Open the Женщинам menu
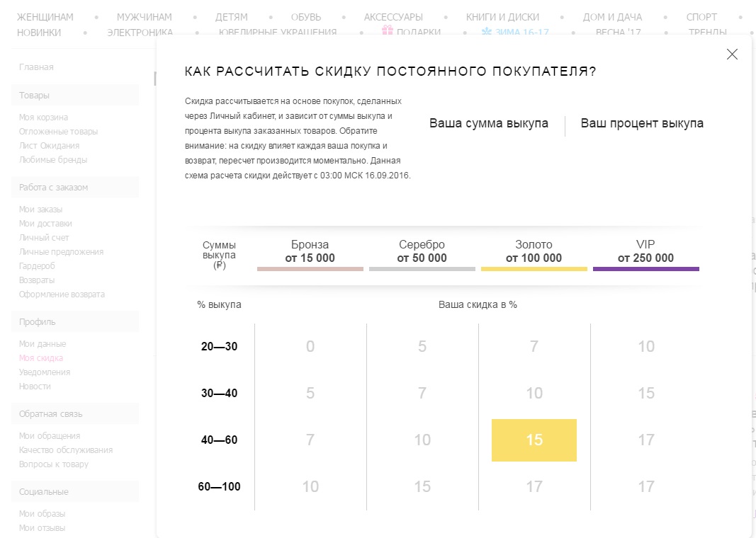756x538 pixels. point(45,17)
